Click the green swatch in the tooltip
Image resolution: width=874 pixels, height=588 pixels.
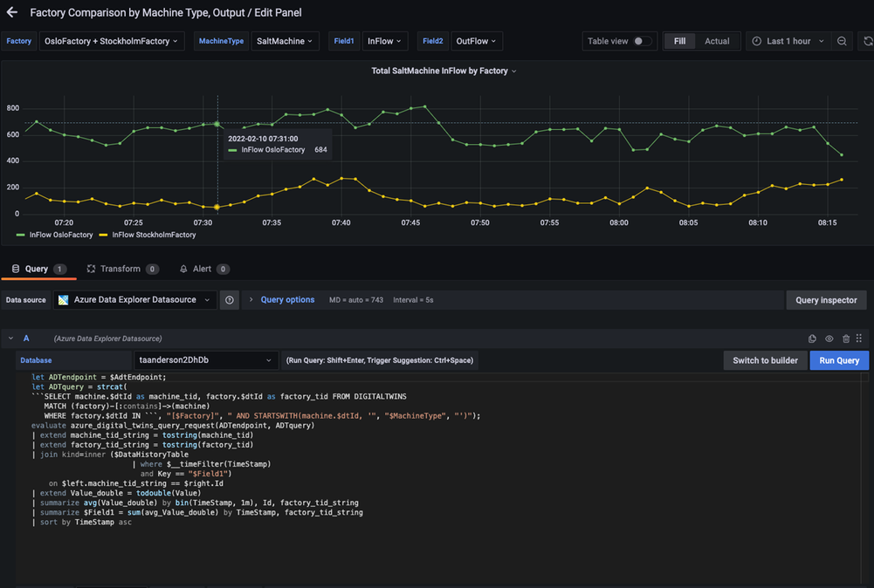pos(232,150)
